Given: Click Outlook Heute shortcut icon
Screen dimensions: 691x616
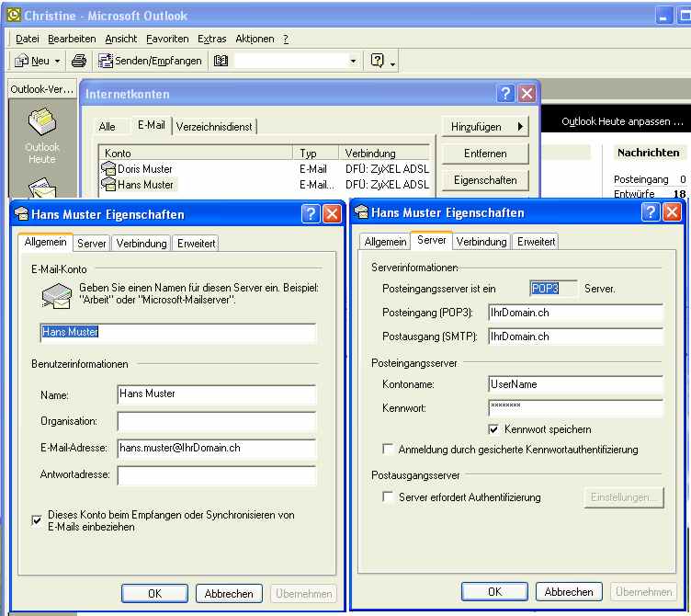Looking at the screenshot, I should pyautogui.click(x=42, y=122).
